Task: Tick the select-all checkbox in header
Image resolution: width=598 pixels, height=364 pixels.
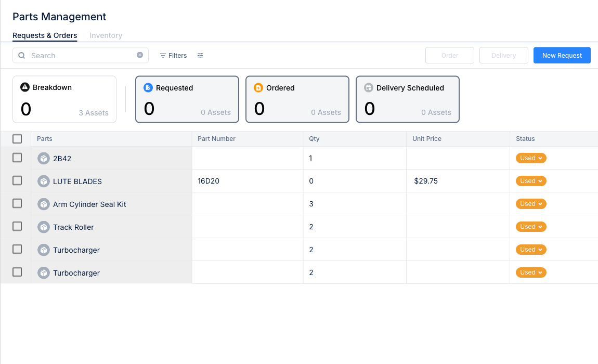Action: click(17, 139)
